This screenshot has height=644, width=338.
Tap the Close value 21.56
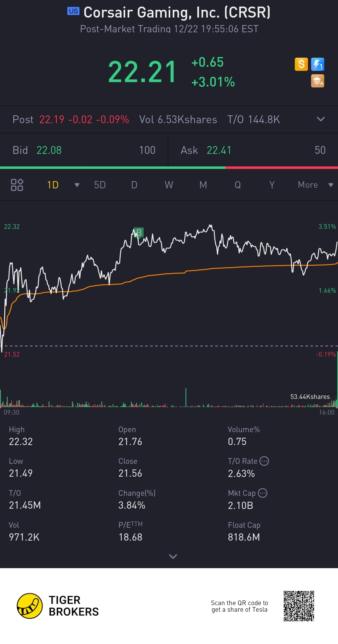point(130,473)
